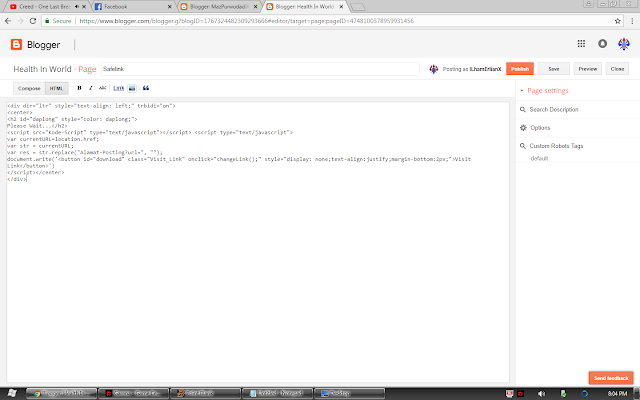Open the Notepad taskbar item

pos(277,393)
